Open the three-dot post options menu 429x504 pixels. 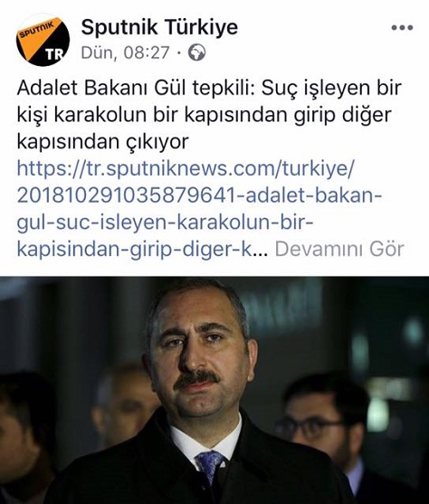[402, 28]
